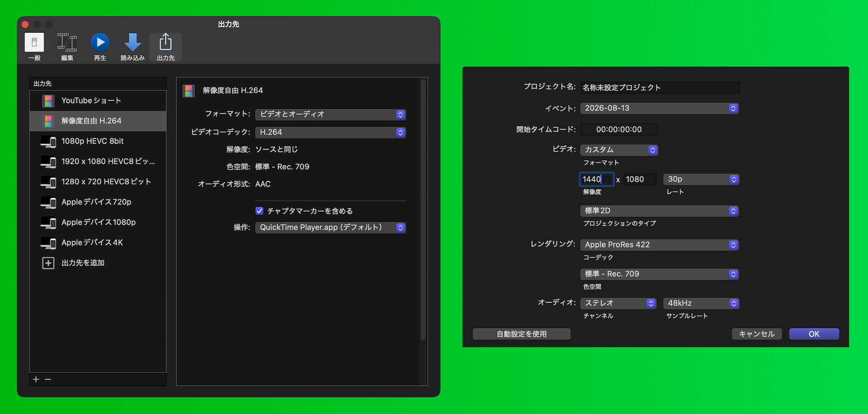The height and width of the screenshot is (414, 868).
Task: Select the 1280 x 720 HEVC8ビット destination
Action: click(x=98, y=182)
